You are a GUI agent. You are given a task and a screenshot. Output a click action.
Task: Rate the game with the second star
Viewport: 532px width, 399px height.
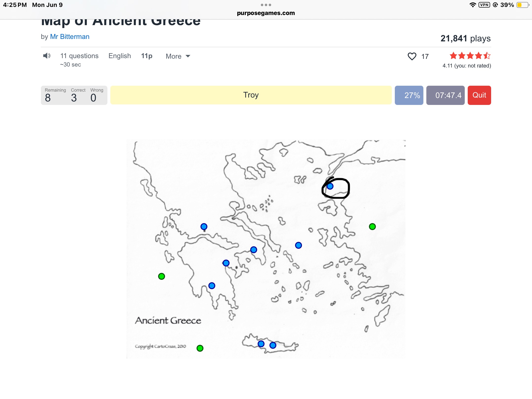click(x=462, y=56)
